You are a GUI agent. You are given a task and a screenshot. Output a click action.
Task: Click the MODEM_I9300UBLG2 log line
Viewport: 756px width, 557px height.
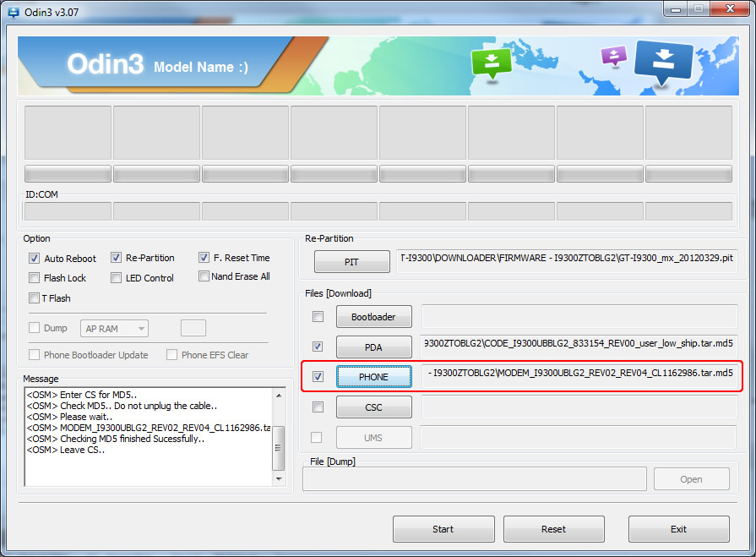pos(149,428)
